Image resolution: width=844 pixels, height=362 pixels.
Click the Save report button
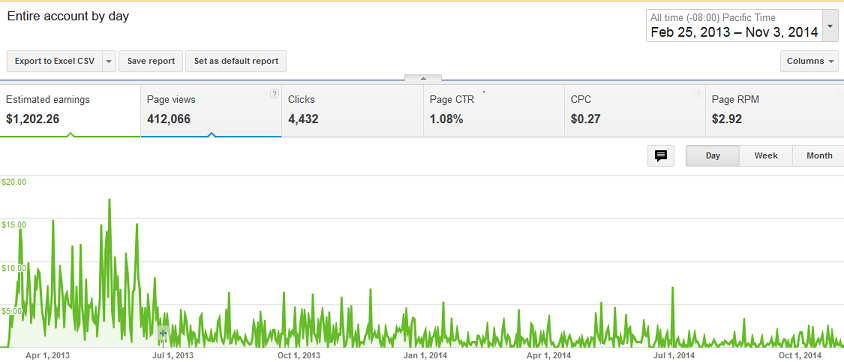click(151, 61)
